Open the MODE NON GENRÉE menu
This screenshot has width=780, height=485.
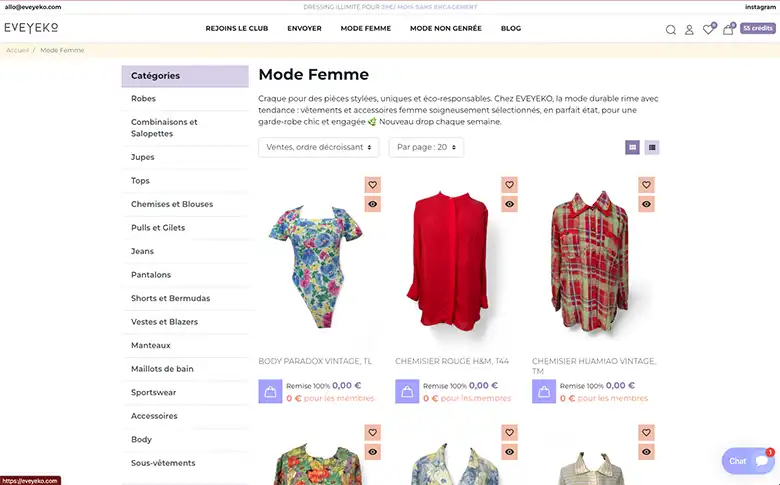tap(445, 28)
